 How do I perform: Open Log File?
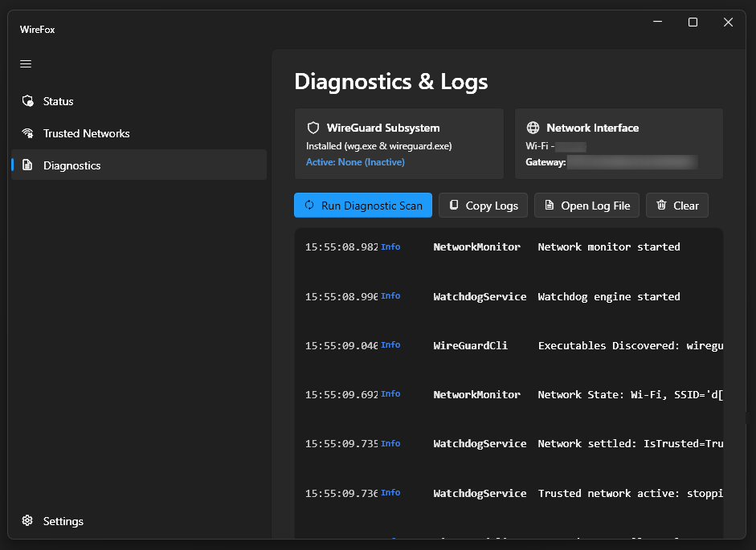(x=586, y=206)
